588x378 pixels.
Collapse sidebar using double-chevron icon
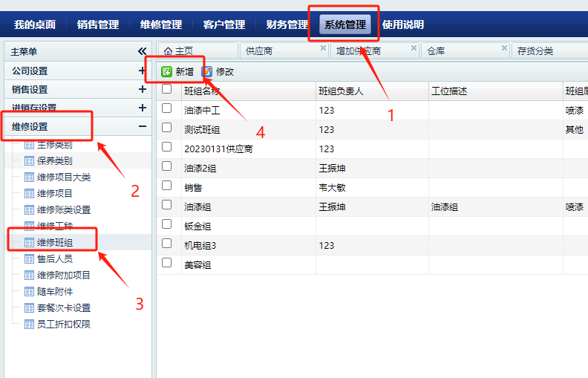(x=143, y=52)
